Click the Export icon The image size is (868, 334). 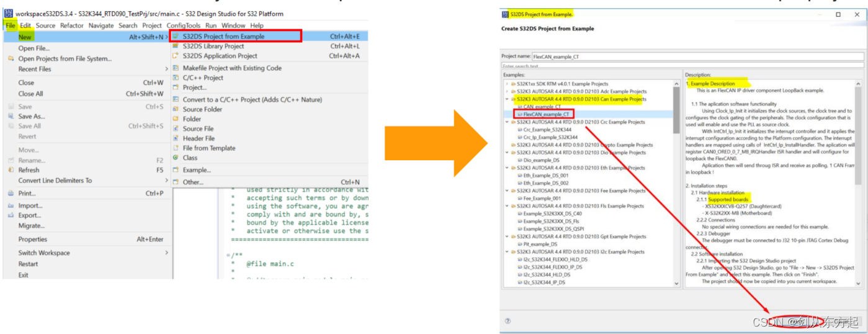[x=11, y=215]
